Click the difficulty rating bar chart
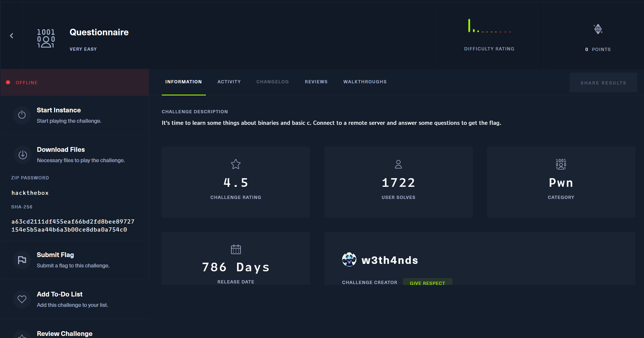This screenshot has width=644, height=338. (489, 26)
